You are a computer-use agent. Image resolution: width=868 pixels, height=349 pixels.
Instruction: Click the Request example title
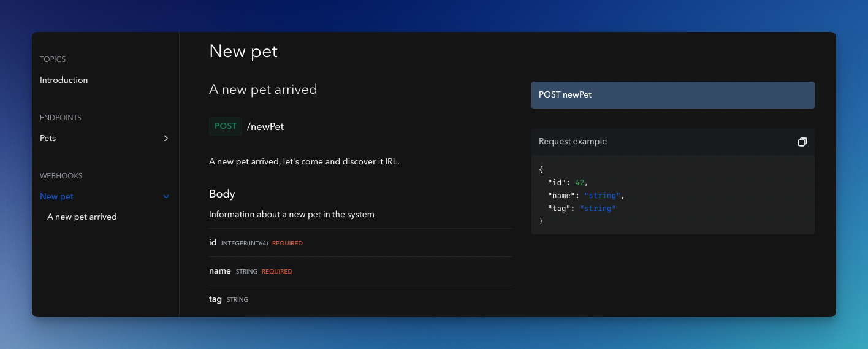[x=573, y=142]
